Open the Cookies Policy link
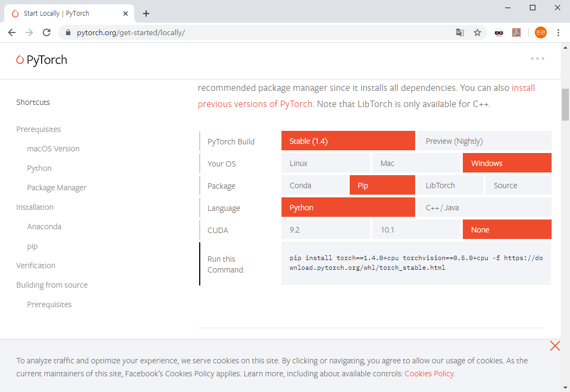 pos(429,374)
